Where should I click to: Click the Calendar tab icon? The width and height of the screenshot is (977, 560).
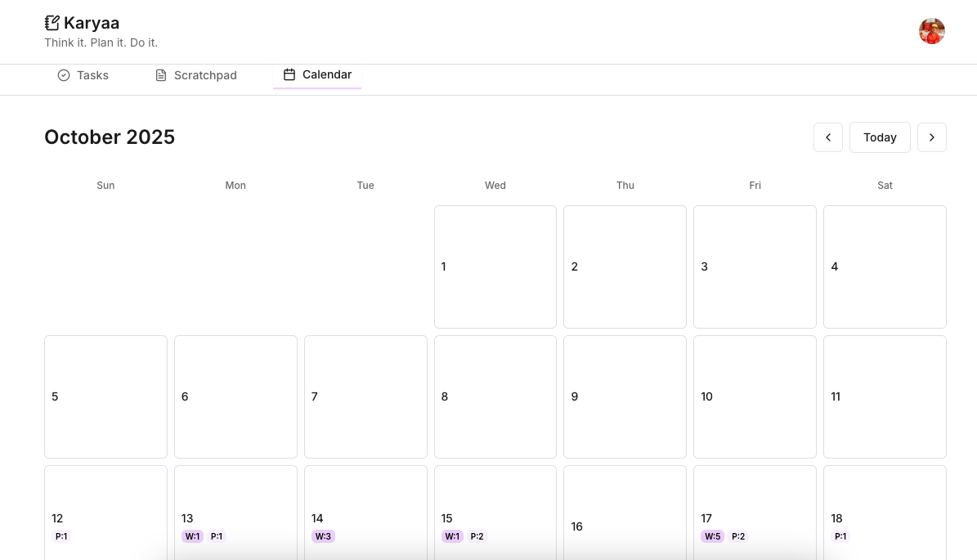click(x=289, y=74)
